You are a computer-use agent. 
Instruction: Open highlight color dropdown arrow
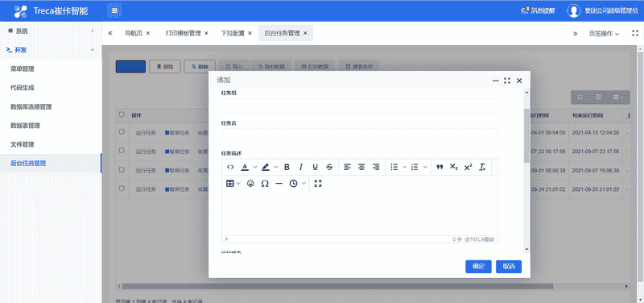tap(275, 167)
